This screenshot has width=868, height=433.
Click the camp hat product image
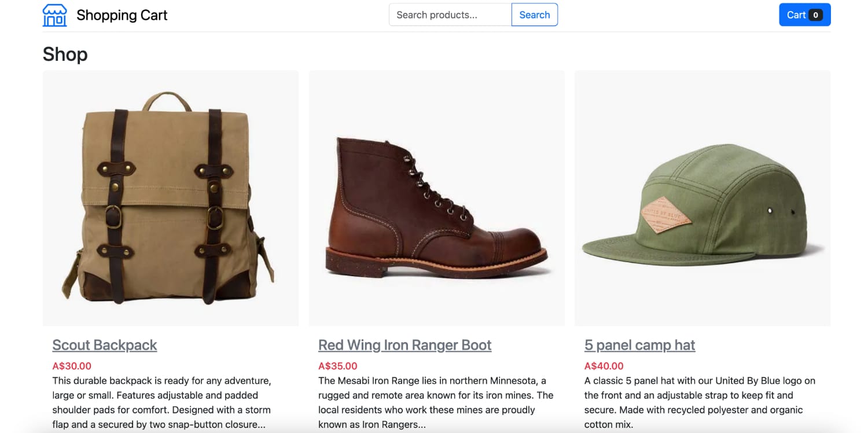[x=702, y=197]
